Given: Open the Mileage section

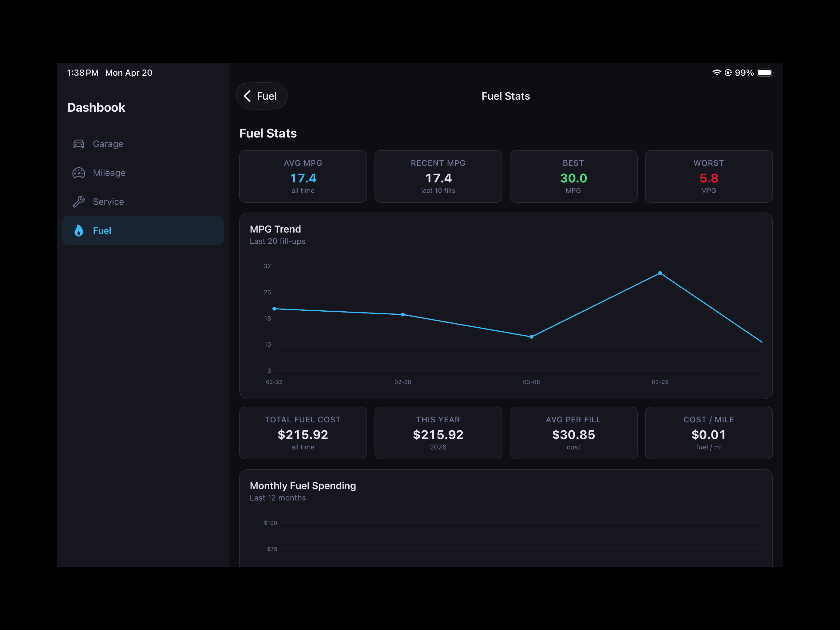Looking at the screenshot, I should click(143, 173).
